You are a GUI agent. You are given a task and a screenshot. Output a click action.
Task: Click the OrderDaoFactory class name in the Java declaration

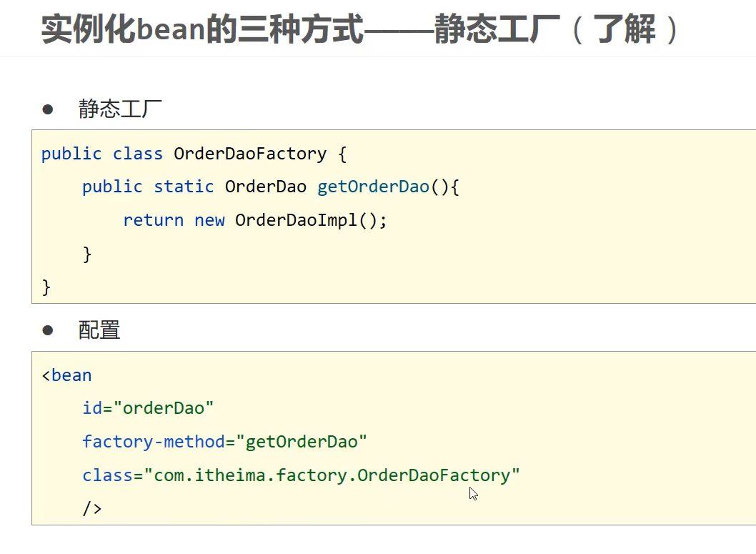250,154
